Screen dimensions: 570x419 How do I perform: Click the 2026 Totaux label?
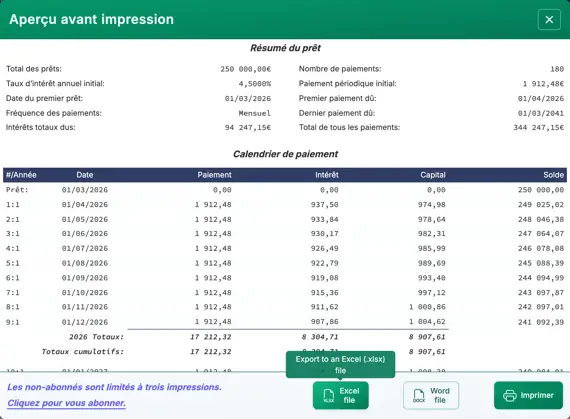(96, 337)
